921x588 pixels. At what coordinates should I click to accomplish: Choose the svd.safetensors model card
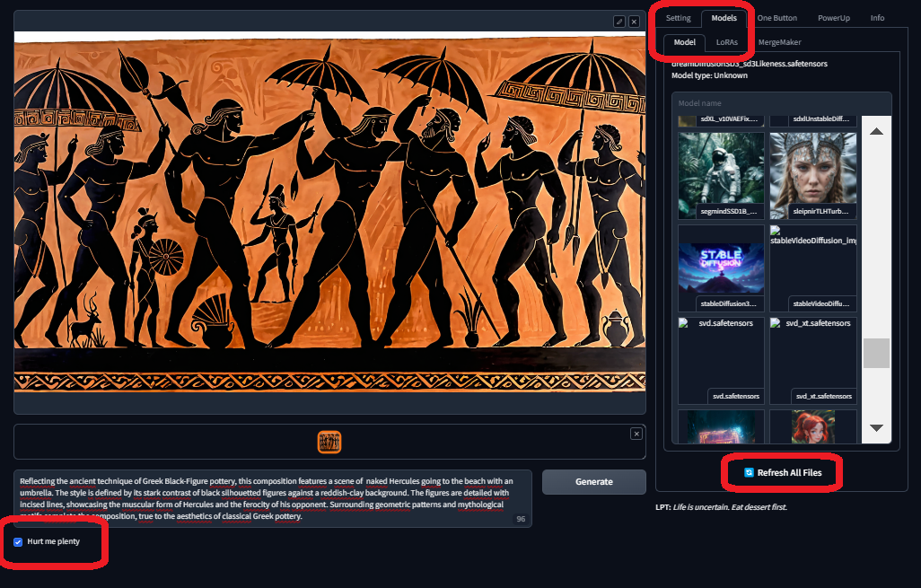click(722, 361)
